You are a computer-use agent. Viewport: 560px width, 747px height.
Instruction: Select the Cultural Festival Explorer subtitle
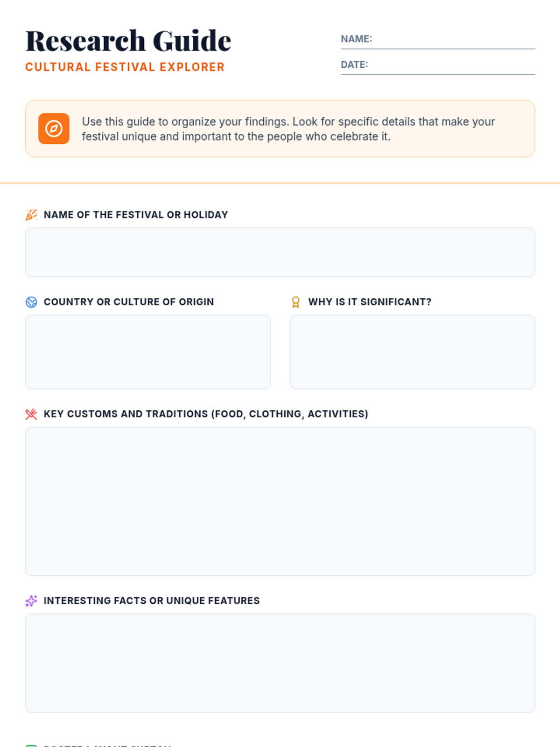(x=125, y=67)
